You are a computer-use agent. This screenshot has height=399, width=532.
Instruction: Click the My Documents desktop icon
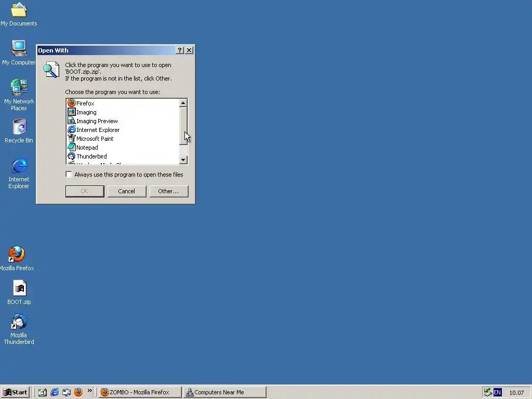point(19,14)
